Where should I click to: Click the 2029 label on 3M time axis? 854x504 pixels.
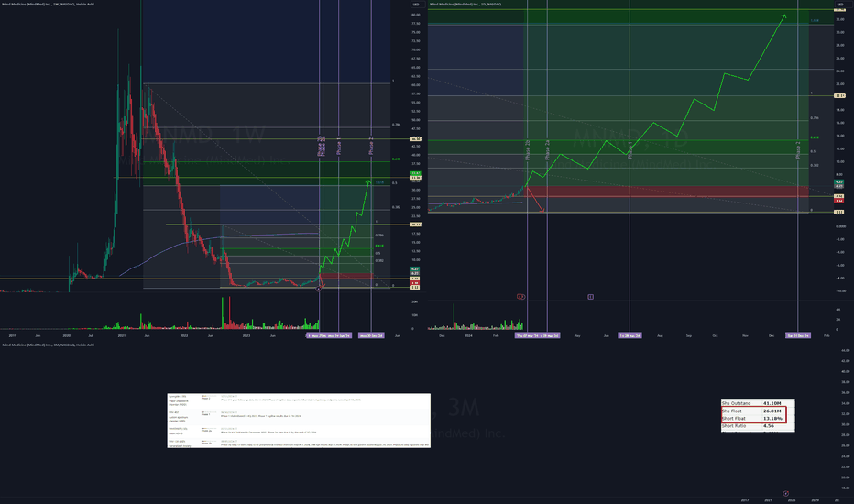816,500
